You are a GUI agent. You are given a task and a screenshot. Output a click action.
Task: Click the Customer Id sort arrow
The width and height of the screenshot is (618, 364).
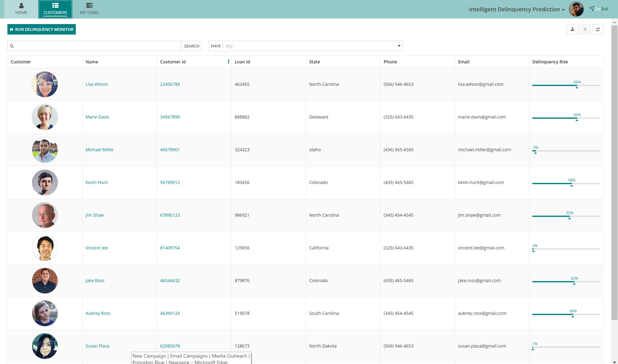228,62
